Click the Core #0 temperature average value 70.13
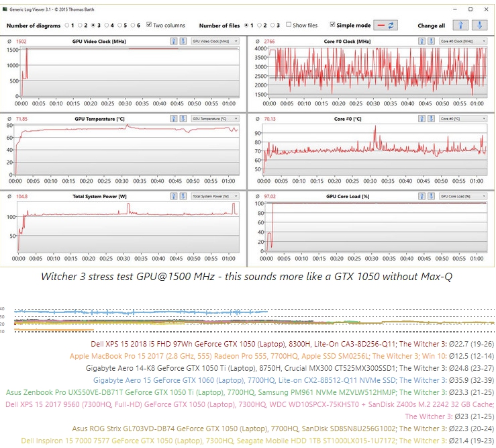The image size is (496, 448). point(270,119)
